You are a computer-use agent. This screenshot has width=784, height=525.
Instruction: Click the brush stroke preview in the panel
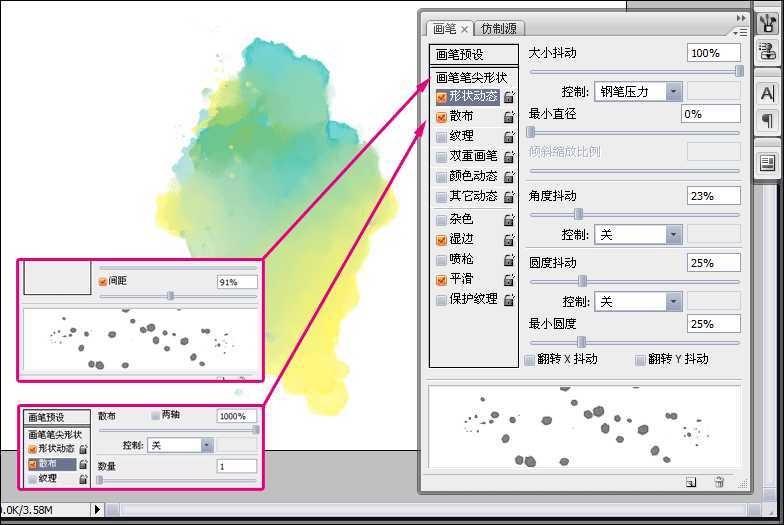coord(584,426)
